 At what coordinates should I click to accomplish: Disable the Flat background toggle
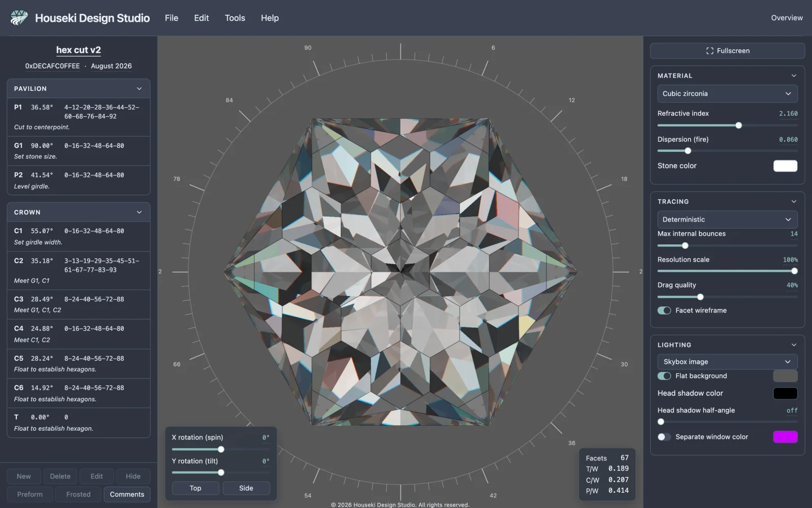(x=664, y=376)
